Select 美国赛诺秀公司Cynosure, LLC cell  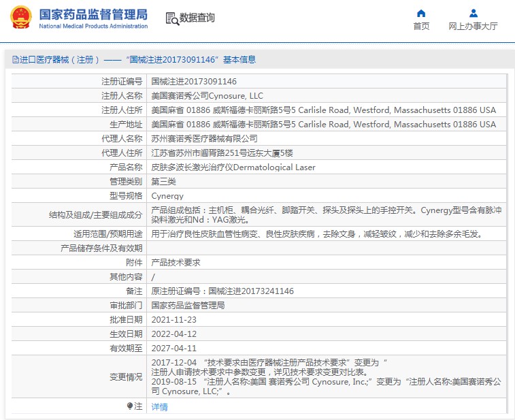pyautogui.click(x=207, y=95)
